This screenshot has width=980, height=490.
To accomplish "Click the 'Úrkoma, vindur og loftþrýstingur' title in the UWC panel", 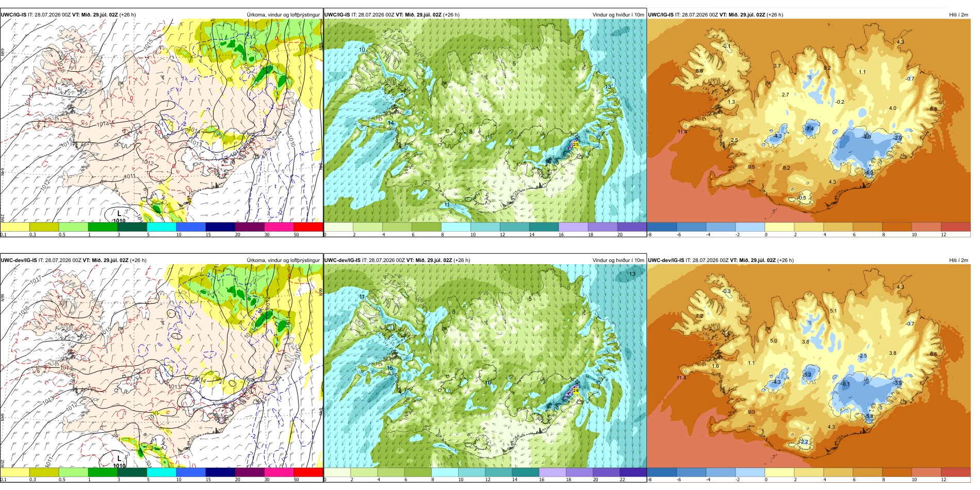I will 283,15.
